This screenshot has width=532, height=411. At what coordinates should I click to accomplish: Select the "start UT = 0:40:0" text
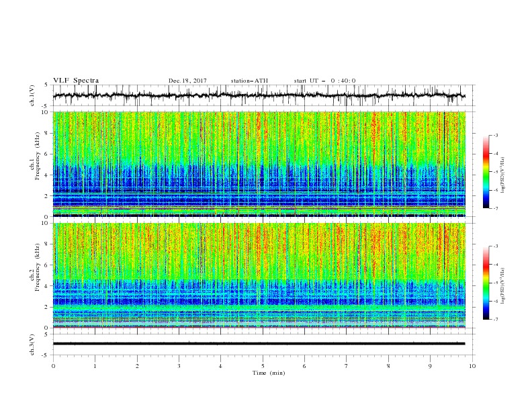[324, 81]
